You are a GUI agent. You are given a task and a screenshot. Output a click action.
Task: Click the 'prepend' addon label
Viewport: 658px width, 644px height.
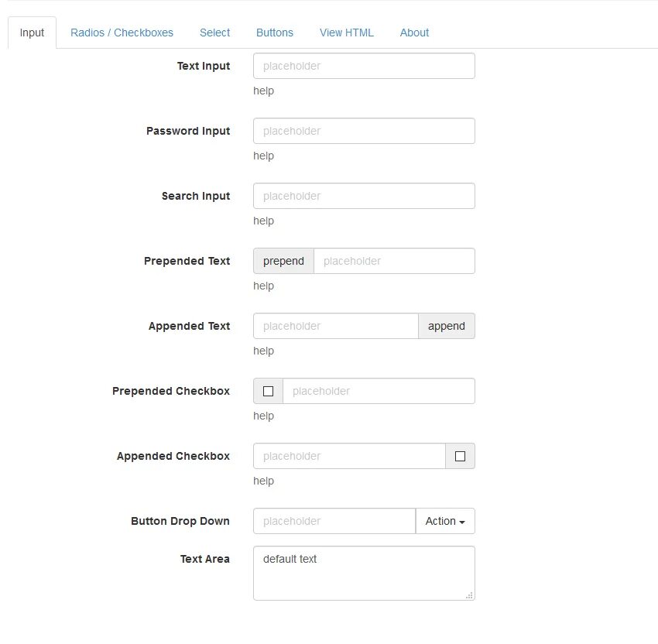(x=283, y=262)
